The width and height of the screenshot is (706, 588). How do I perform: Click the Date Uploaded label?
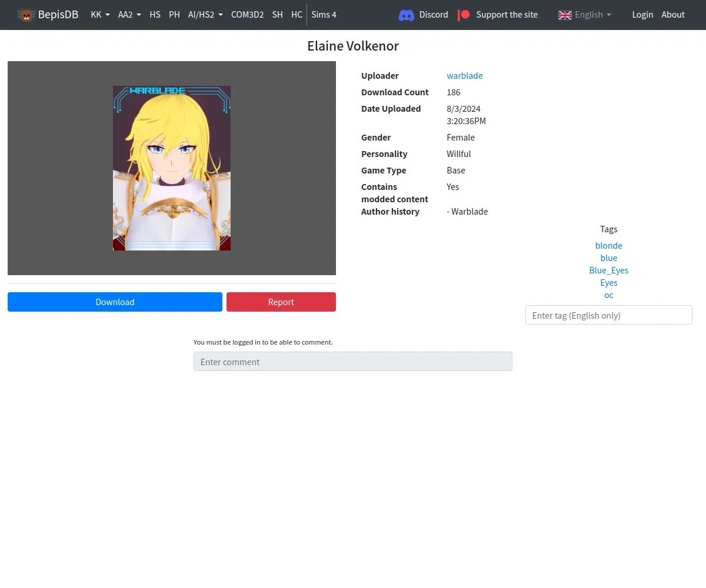click(x=391, y=109)
